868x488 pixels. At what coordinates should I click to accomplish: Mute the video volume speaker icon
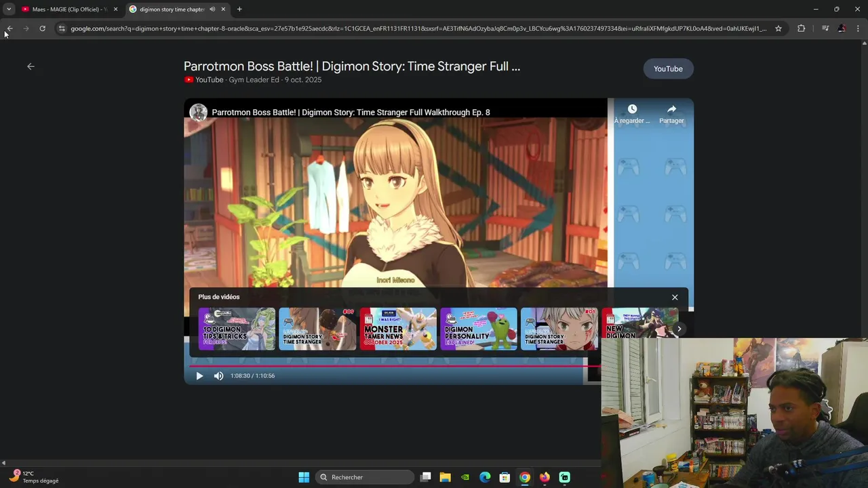(218, 375)
